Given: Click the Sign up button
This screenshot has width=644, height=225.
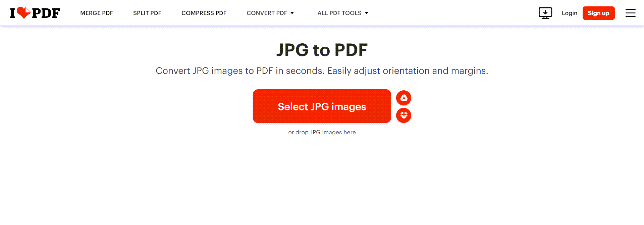Looking at the screenshot, I should point(599,13).
